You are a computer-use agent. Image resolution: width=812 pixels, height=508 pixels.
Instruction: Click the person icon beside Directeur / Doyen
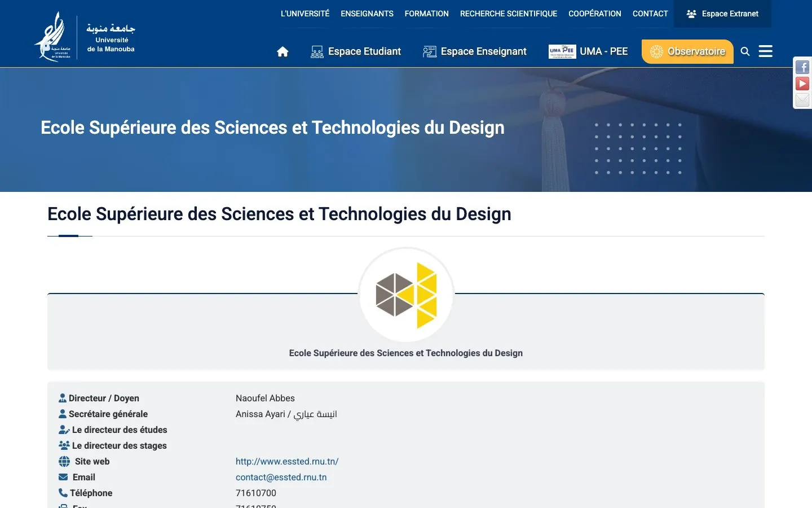tap(63, 398)
